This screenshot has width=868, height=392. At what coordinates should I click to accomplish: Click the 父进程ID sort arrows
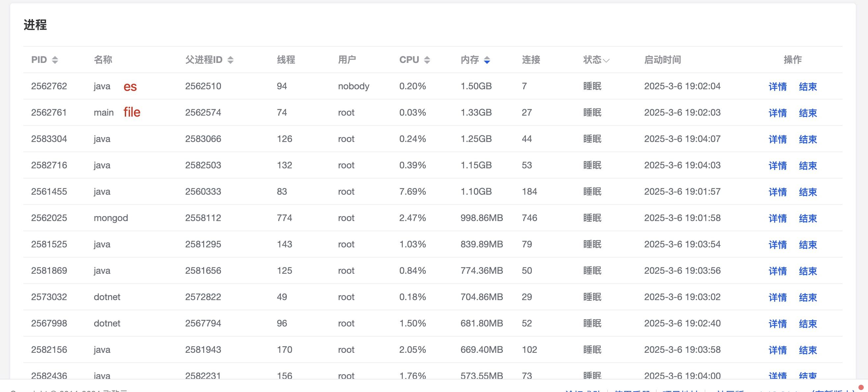[231, 60]
